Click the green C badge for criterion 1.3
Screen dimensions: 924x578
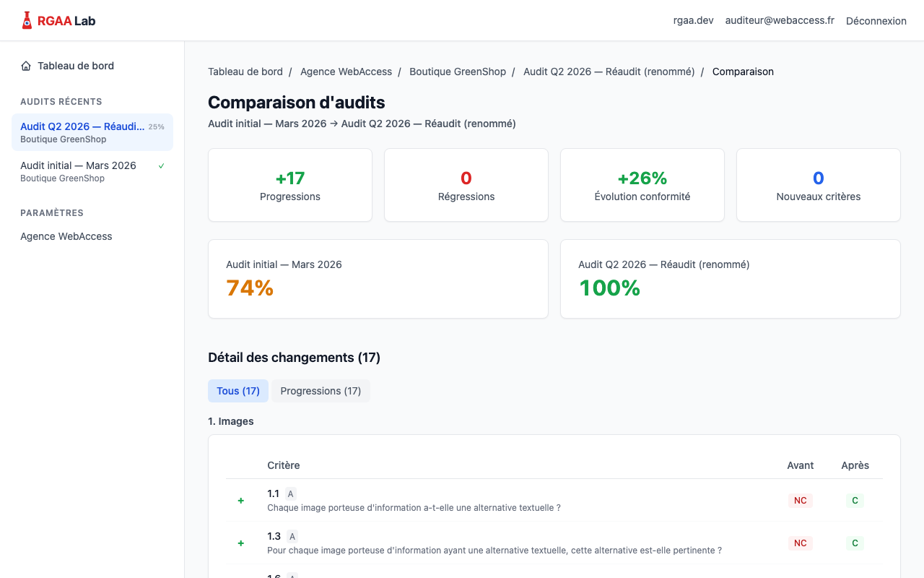pyautogui.click(x=855, y=543)
